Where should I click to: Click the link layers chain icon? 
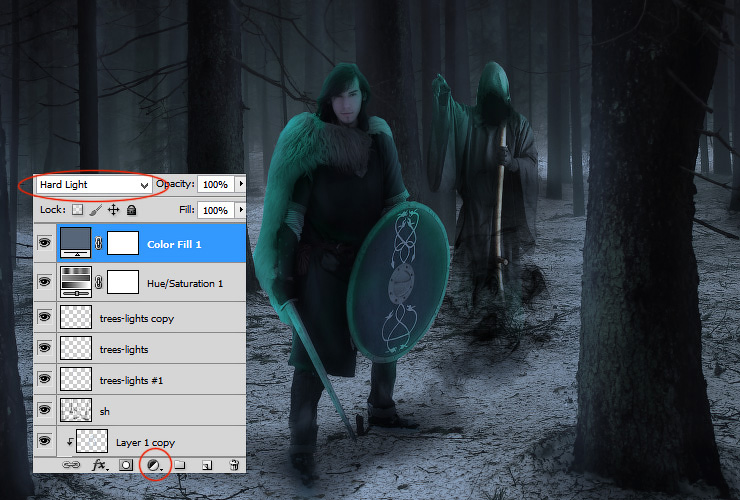tap(71, 465)
